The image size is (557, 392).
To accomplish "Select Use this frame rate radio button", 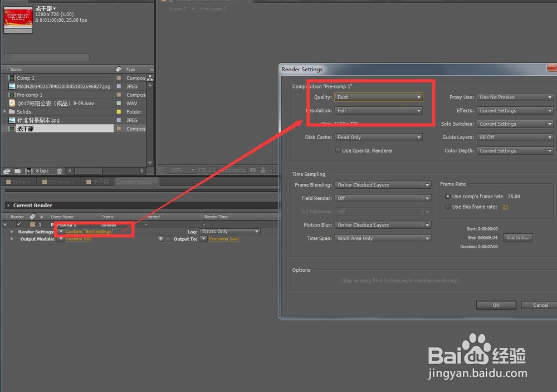I will [x=448, y=207].
